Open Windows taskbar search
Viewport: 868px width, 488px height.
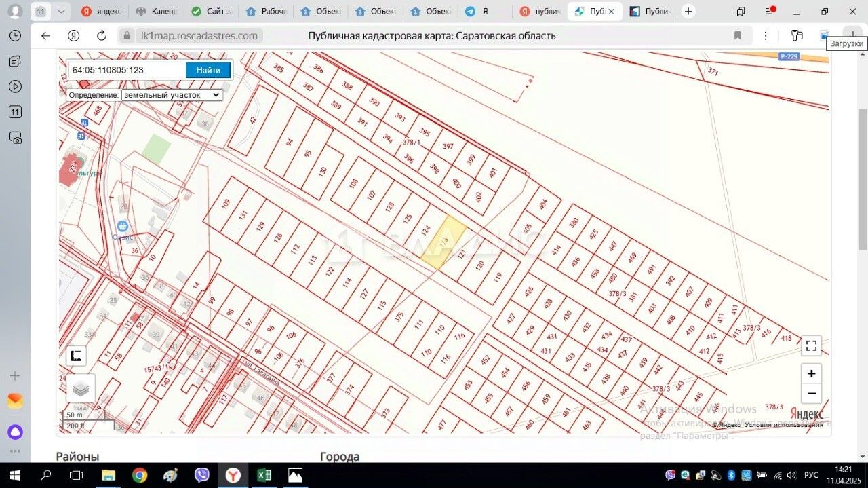(x=46, y=475)
